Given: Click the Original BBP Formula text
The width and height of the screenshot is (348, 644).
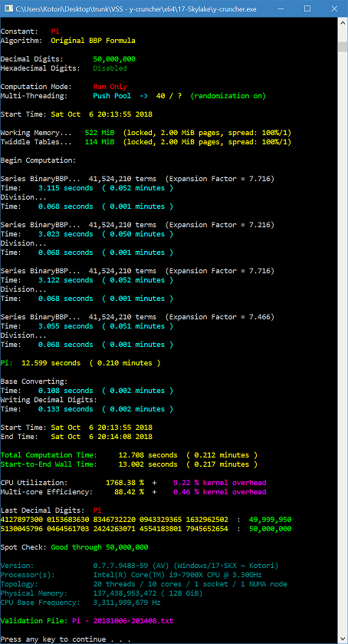Looking at the screenshot, I should tap(94, 41).
